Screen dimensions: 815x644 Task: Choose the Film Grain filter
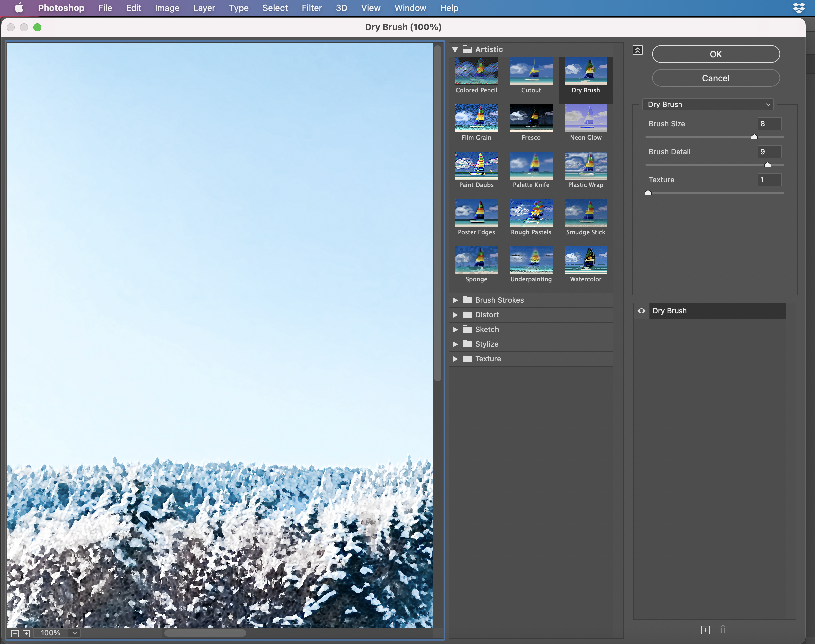(476, 118)
